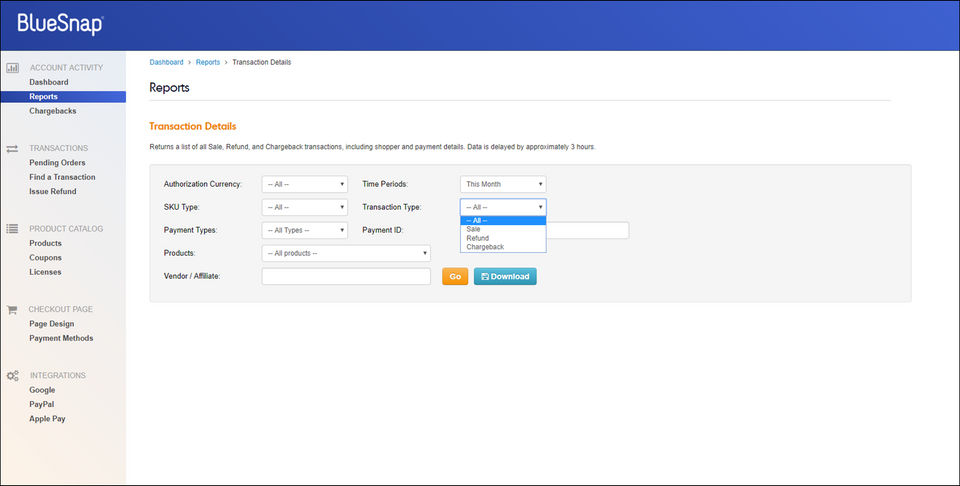Open Google integration
Viewport: 960px width, 486px height.
click(x=42, y=390)
